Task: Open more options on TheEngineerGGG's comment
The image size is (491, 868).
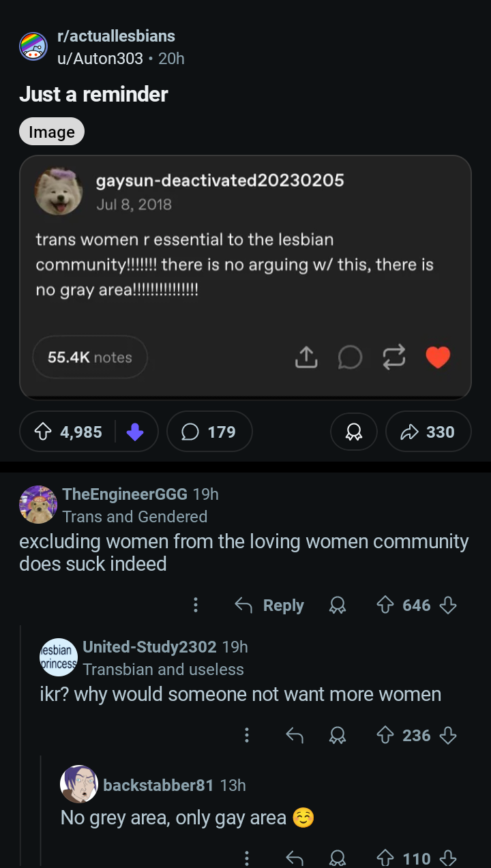Action: (x=196, y=605)
